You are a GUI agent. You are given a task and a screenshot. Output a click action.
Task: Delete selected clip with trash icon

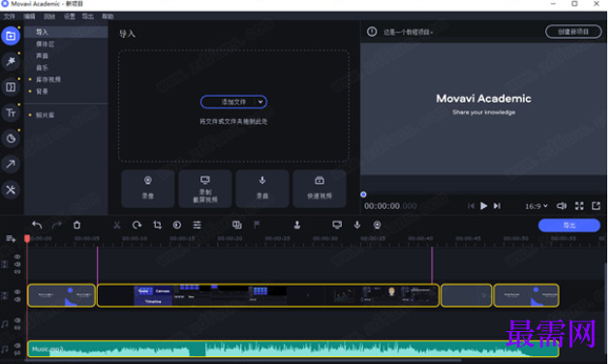[x=77, y=225]
